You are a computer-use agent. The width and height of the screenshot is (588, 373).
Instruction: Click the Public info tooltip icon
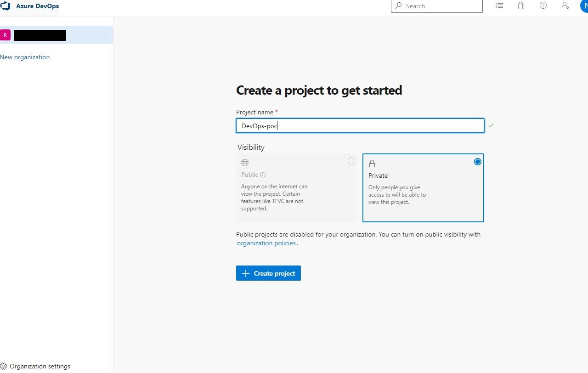(262, 175)
